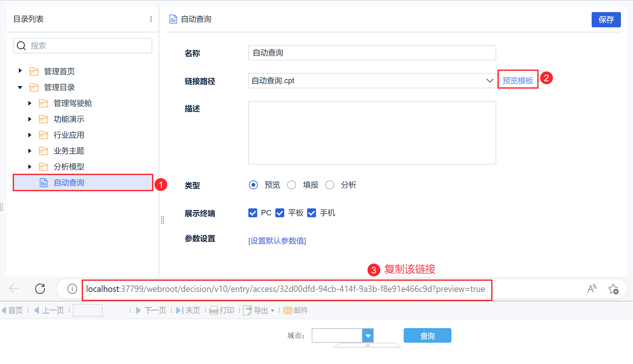Select the 预览 type radio button
633x364 pixels.
pos(253,185)
